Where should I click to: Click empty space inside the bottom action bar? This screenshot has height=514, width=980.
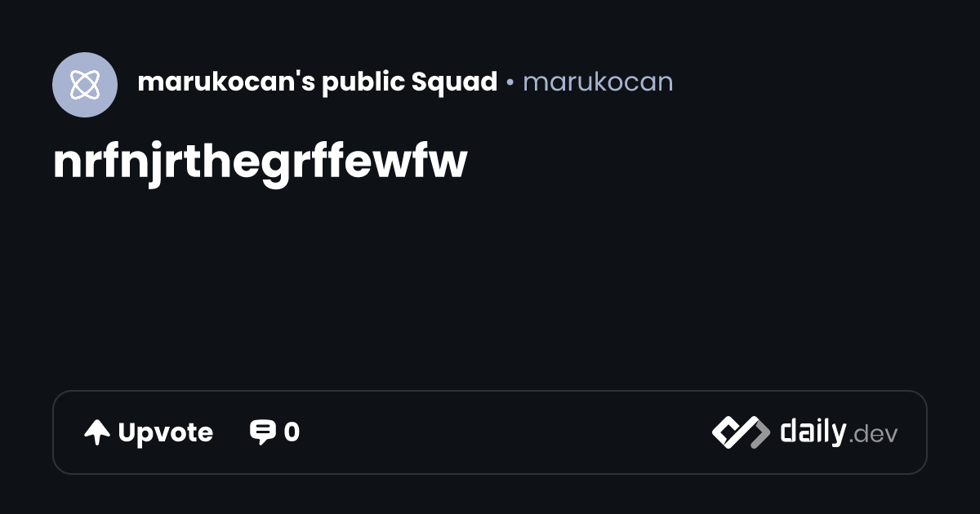coord(506,432)
